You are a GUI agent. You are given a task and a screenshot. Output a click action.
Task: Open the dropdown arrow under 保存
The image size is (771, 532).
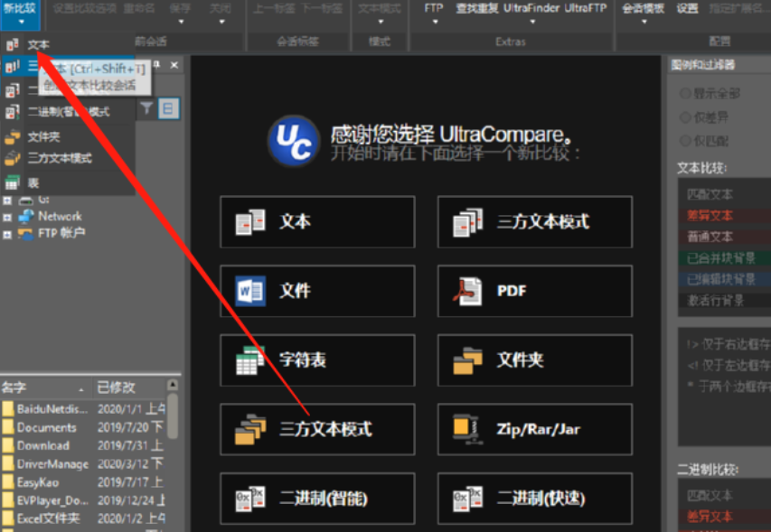(x=181, y=22)
